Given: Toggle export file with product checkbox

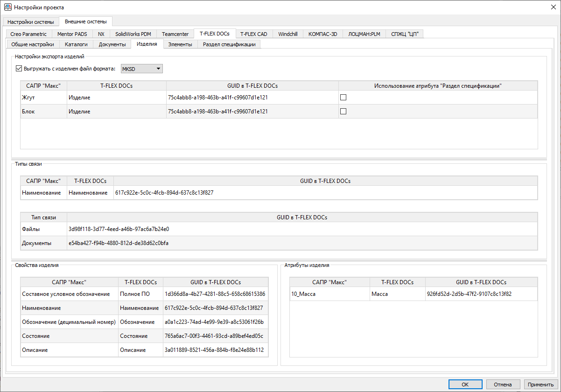Looking at the screenshot, I should click(x=19, y=69).
